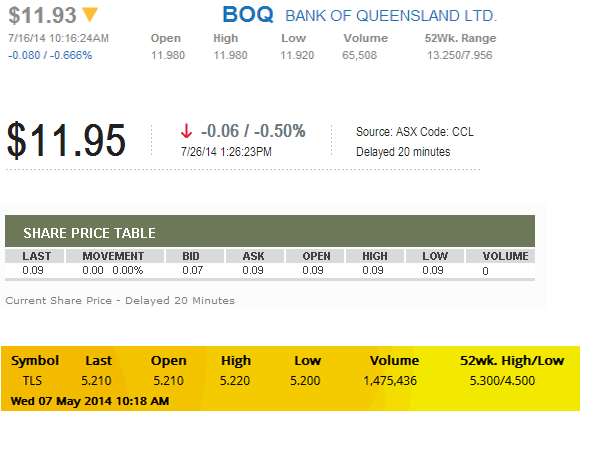Click the BOQ open value 11.980
Image resolution: width=600 pixels, height=450 pixels.
[x=168, y=55]
